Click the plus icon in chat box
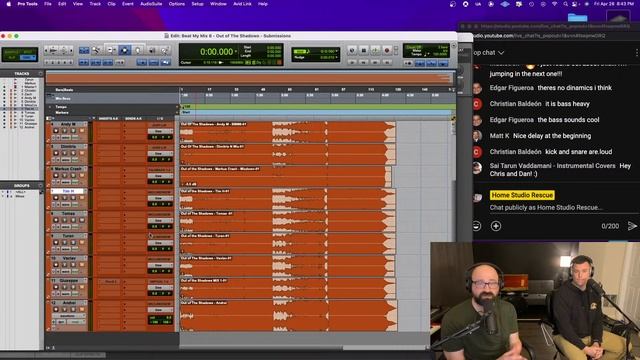 [496, 226]
